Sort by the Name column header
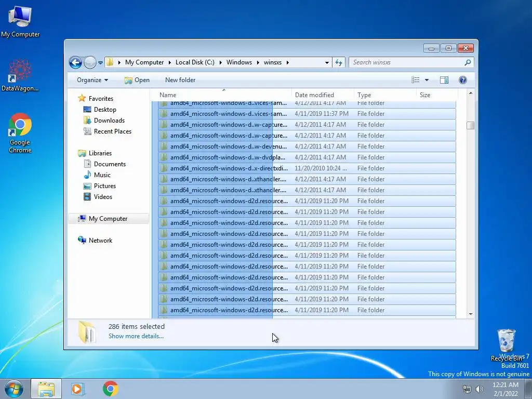 (224, 95)
